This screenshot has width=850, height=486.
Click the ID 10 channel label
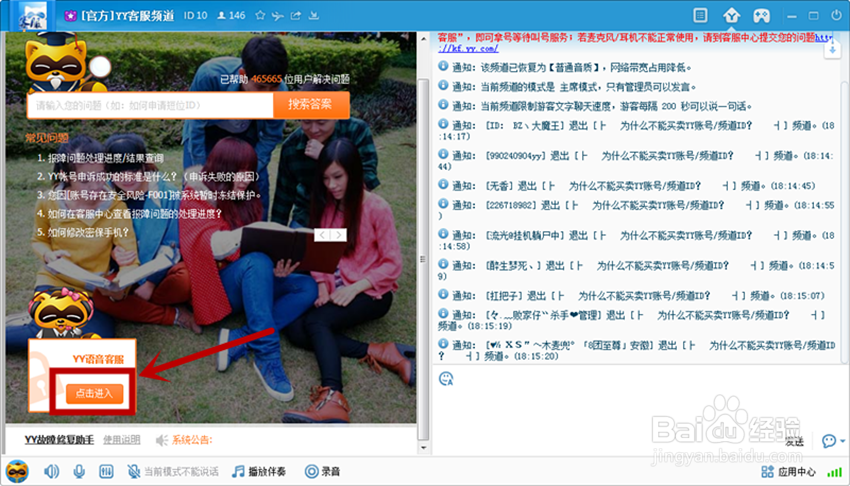click(195, 15)
